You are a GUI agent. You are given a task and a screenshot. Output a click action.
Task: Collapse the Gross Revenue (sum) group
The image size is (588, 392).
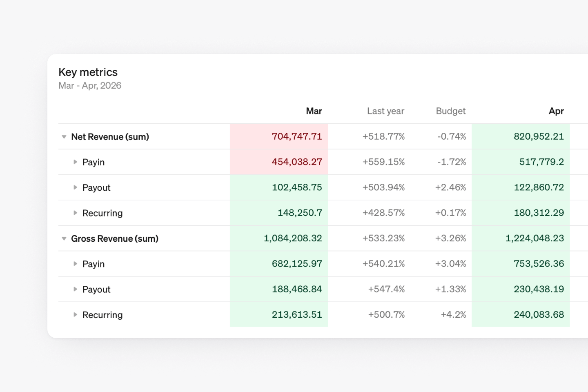(x=64, y=238)
